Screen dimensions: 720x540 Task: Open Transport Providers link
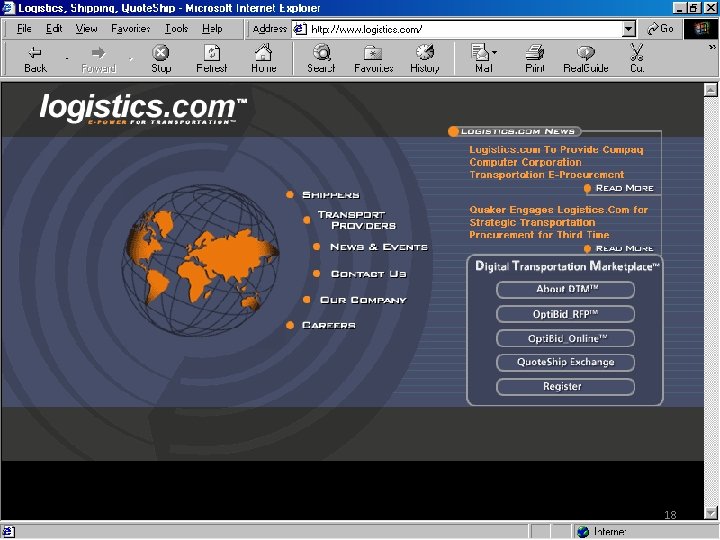coord(357,220)
